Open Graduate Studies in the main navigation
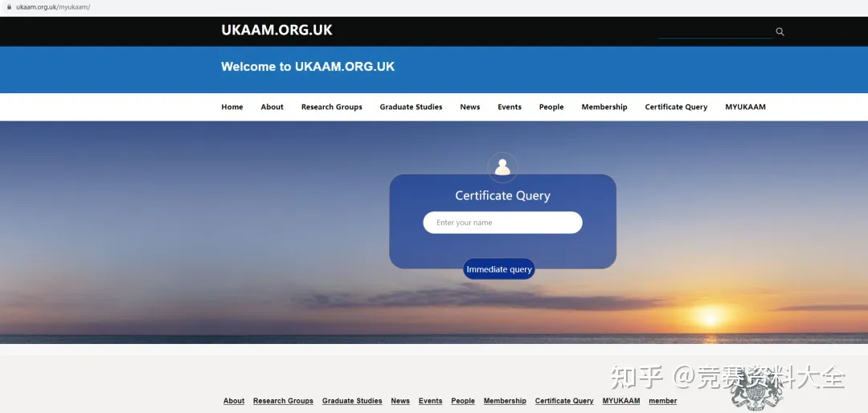The width and height of the screenshot is (868, 413). click(x=411, y=107)
